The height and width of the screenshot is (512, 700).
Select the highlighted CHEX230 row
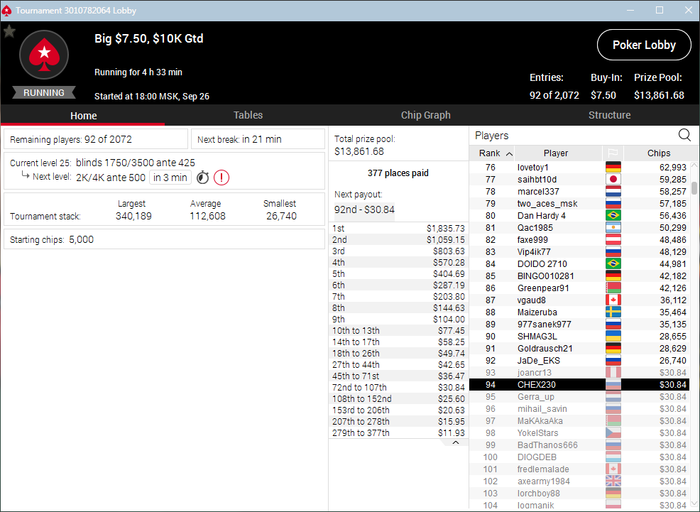click(x=579, y=384)
